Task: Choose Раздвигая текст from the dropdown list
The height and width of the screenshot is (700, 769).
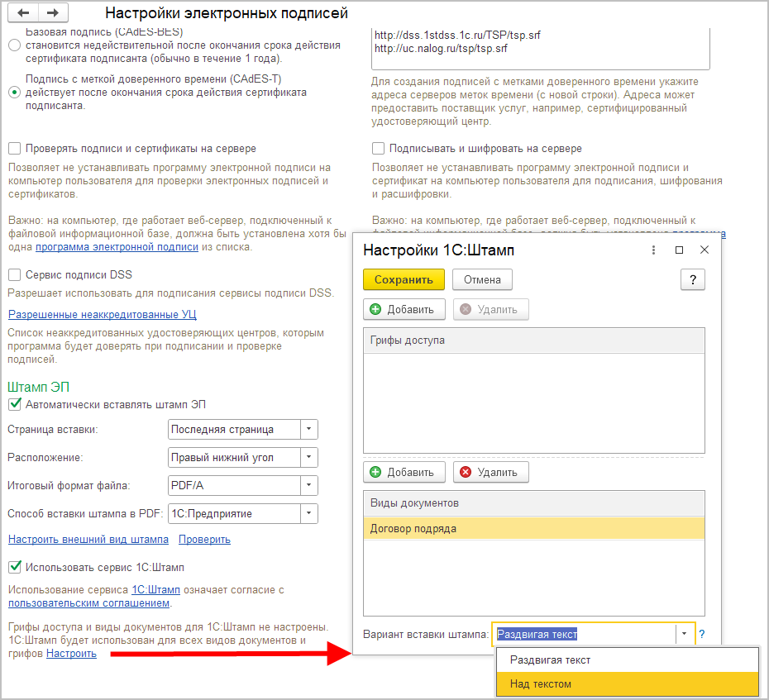Action: click(x=628, y=660)
